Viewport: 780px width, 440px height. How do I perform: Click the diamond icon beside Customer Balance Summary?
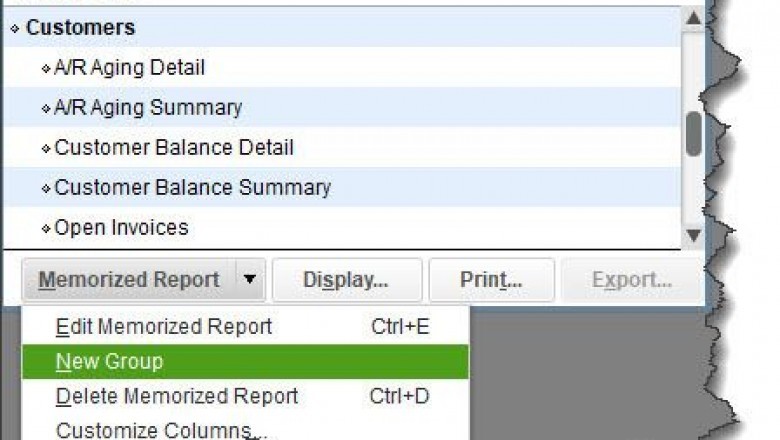pyautogui.click(x=46, y=189)
